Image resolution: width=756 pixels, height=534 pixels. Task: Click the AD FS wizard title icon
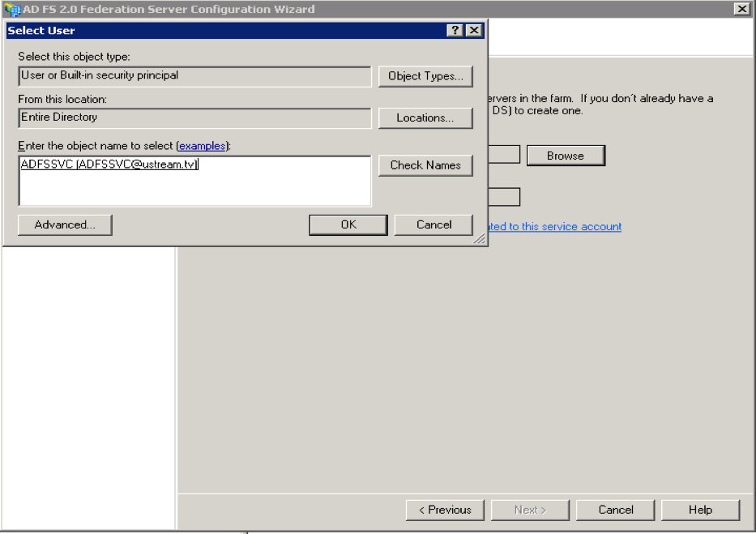click(x=12, y=9)
